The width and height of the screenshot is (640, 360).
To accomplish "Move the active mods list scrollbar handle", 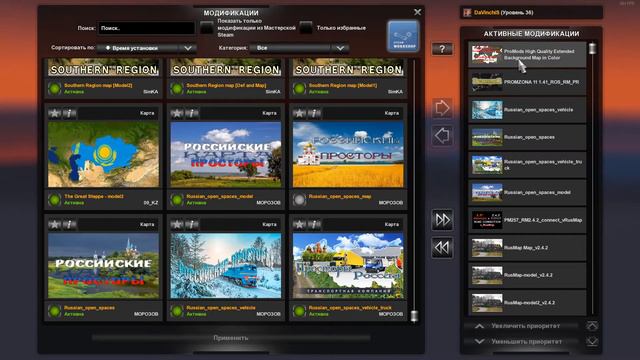I will tap(592, 49).
